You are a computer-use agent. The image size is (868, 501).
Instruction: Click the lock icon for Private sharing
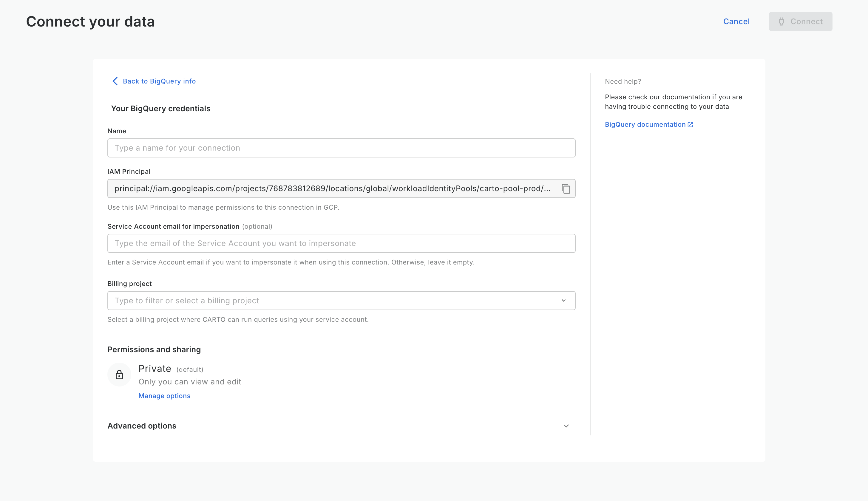(x=119, y=375)
